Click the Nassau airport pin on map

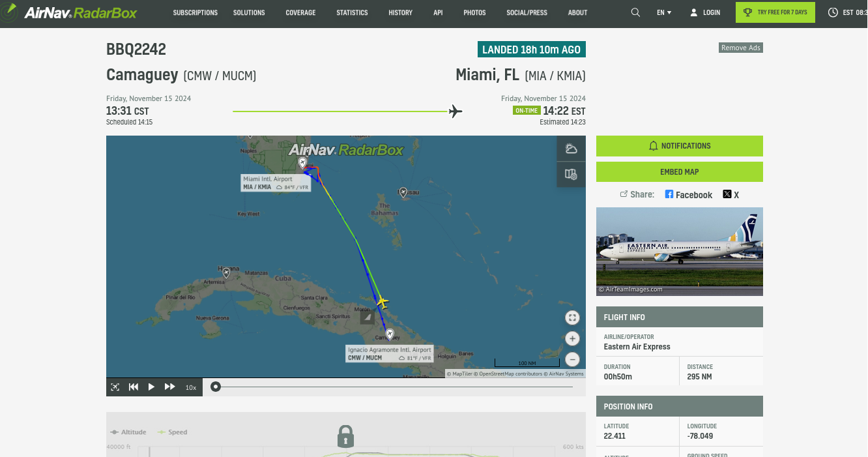pyautogui.click(x=403, y=192)
